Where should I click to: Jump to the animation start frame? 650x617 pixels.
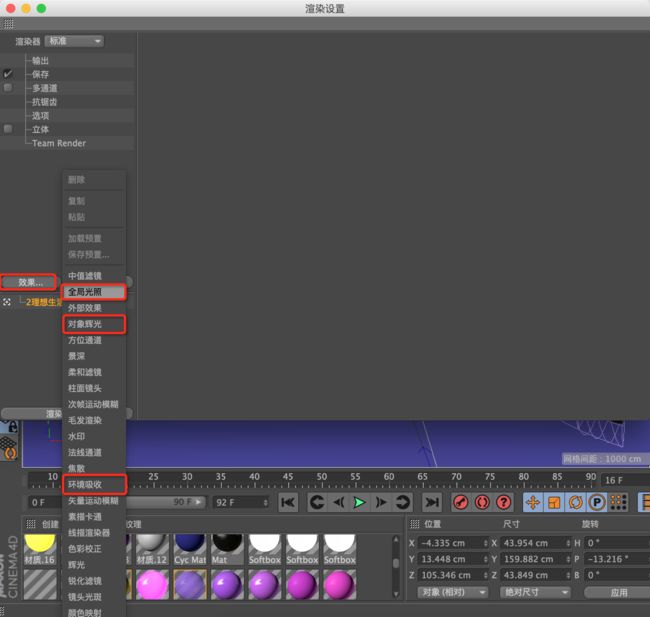(288, 503)
